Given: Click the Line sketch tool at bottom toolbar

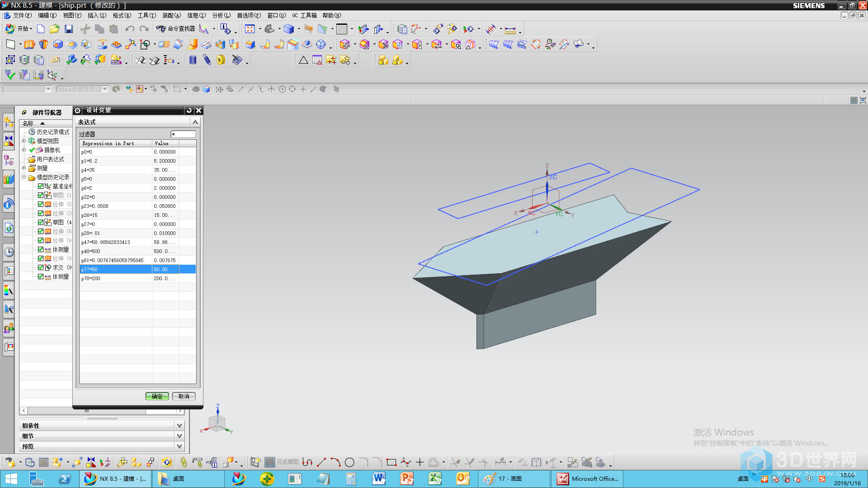Looking at the screenshot, I should pos(321,462).
